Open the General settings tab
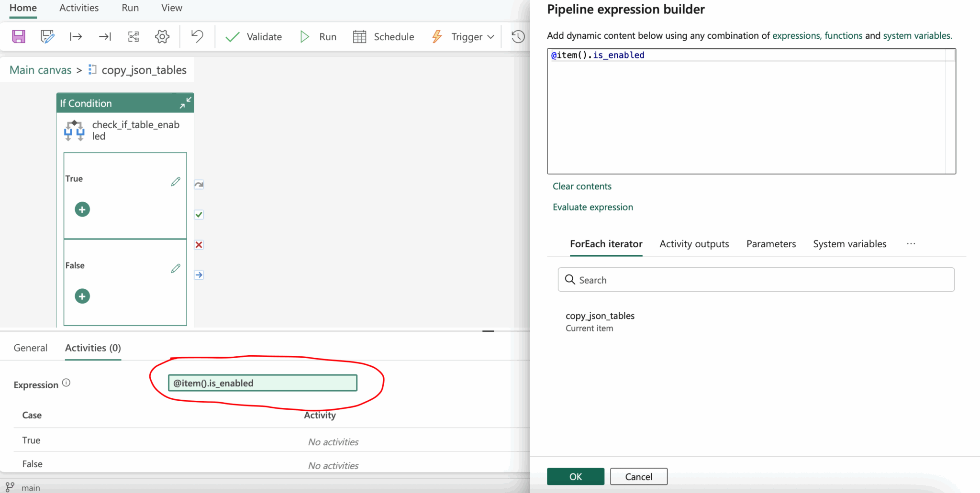This screenshot has height=493, width=980. (31, 348)
